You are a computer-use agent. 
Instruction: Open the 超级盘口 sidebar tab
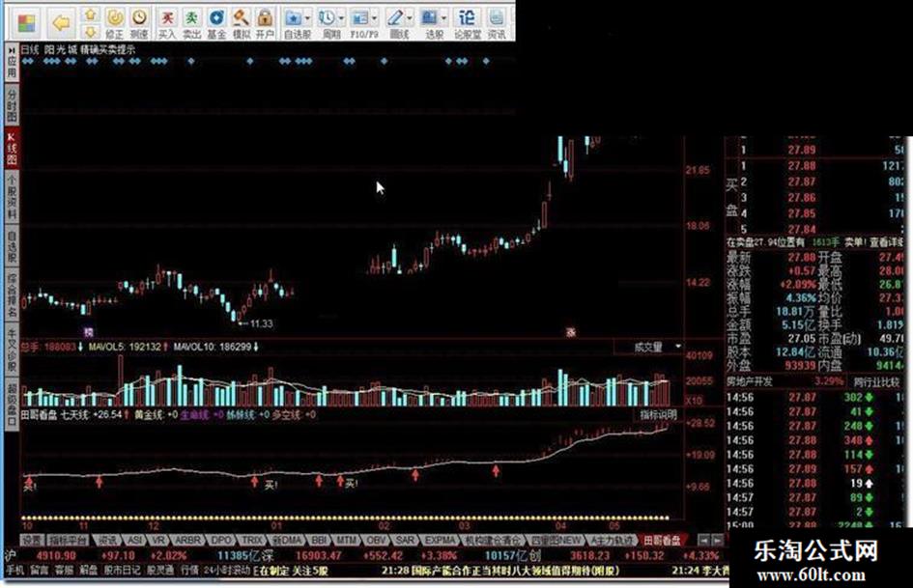12,403
